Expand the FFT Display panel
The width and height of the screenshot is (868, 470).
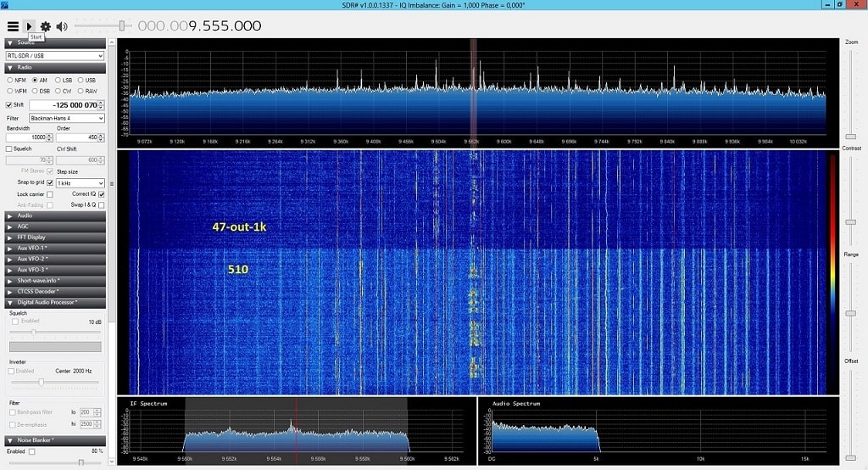pos(55,238)
